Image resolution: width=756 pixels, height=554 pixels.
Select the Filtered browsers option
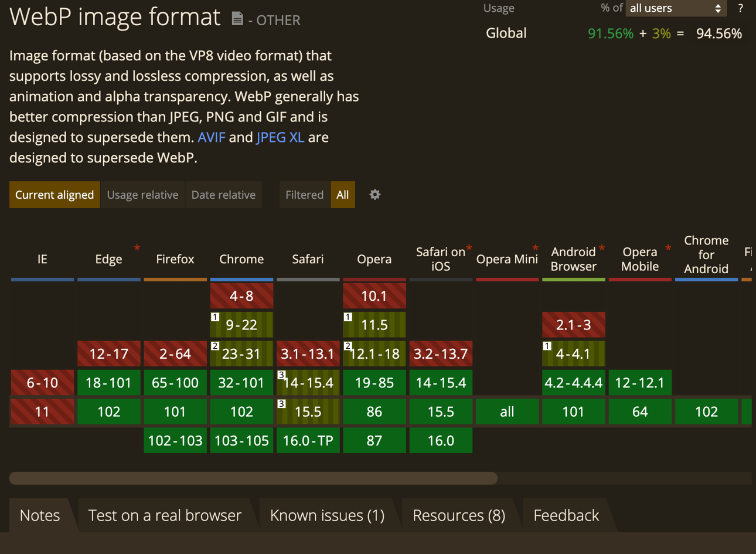304,195
